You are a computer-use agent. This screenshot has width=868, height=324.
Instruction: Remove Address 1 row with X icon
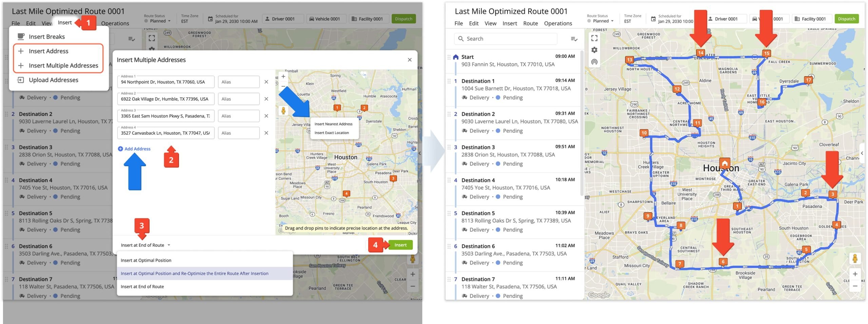[x=266, y=82]
